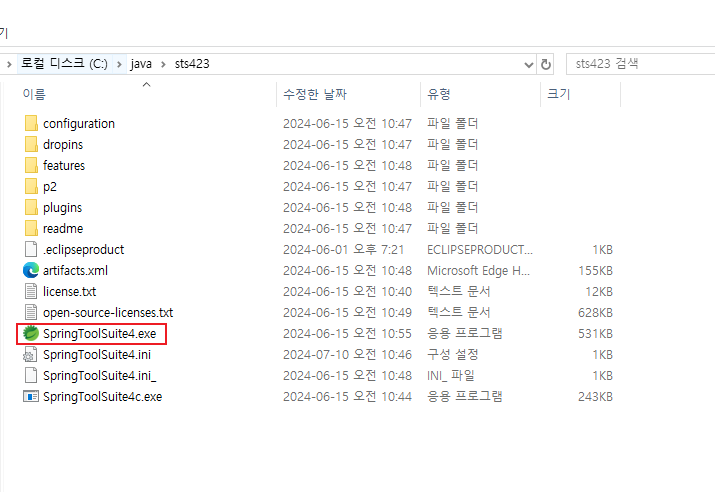The image size is (715, 492).
Task: Click the sts423 breadcrumb
Action: (x=192, y=64)
